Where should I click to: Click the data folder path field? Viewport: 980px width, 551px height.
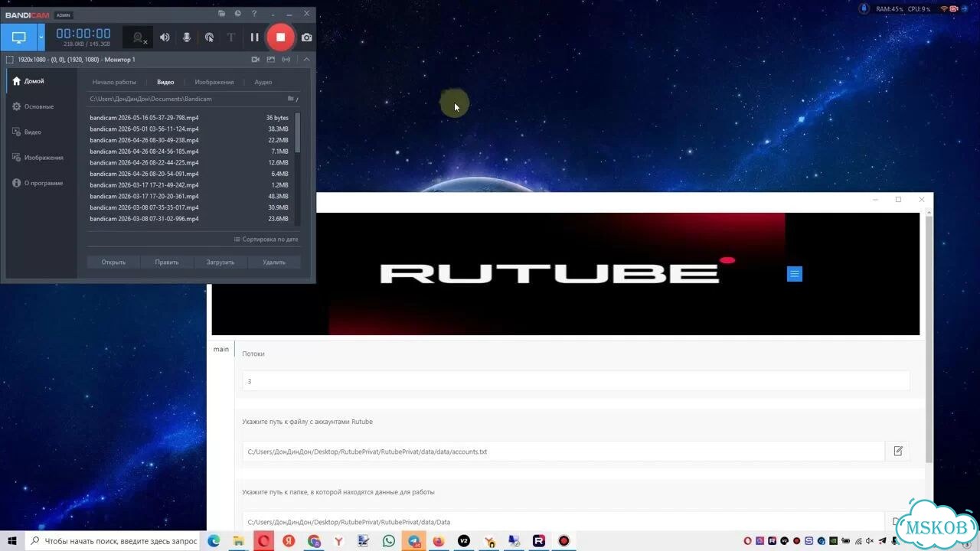[x=563, y=522]
